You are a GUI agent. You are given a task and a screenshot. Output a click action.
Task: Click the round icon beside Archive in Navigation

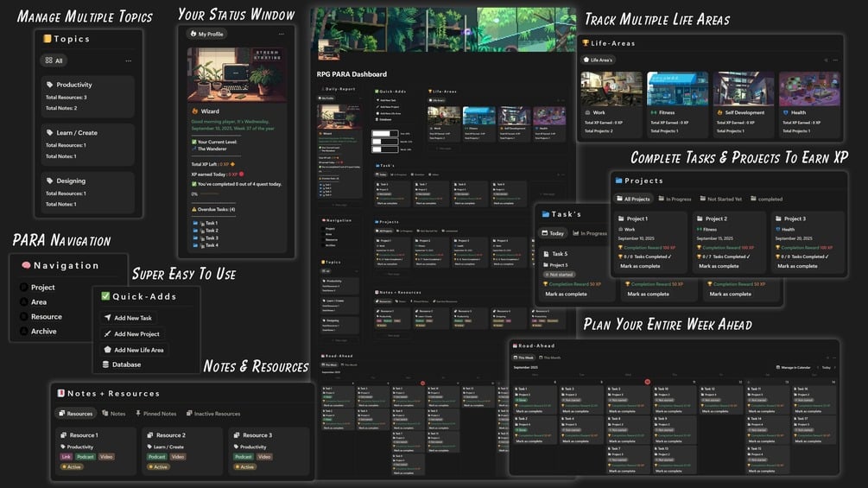tap(24, 332)
